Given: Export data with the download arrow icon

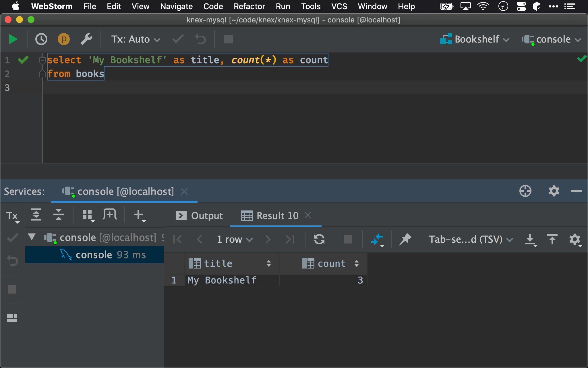Looking at the screenshot, I should coord(531,240).
